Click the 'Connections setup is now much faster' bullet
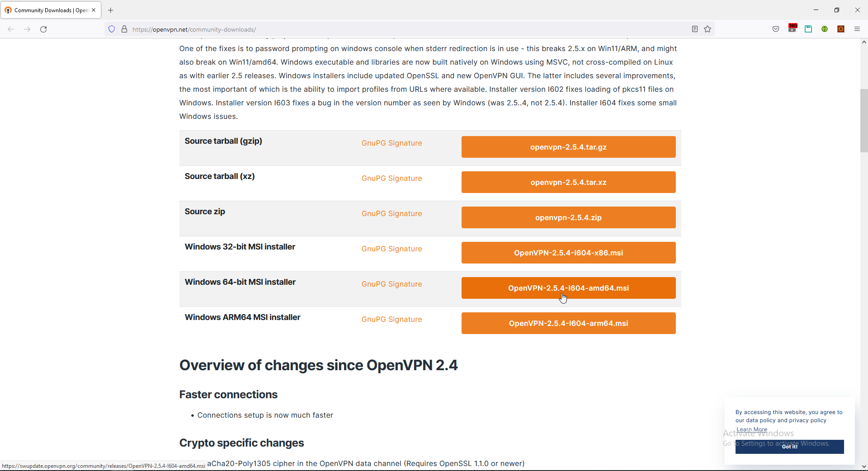Viewport: 868px width, 471px height. coord(265,415)
